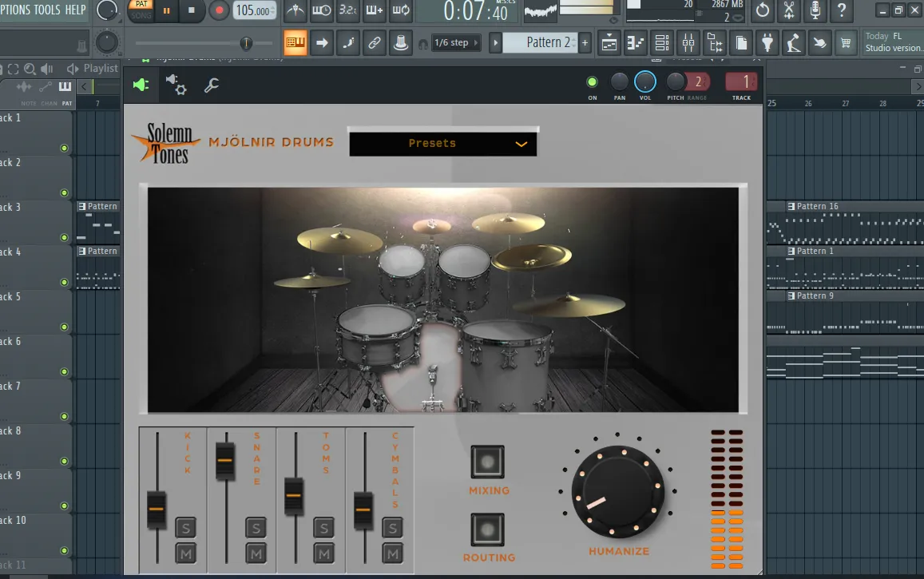Image resolution: width=924 pixels, height=579 pixels.
Task: Mute playlist Track 3 green LED
Action: (x=64, y=238)
